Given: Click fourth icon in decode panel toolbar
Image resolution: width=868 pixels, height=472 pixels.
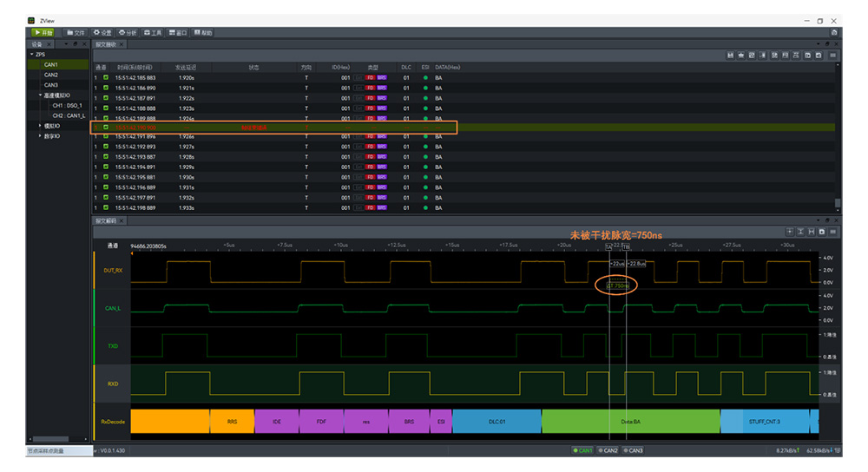Looking at the screenshot, I should tap(821, 232).
